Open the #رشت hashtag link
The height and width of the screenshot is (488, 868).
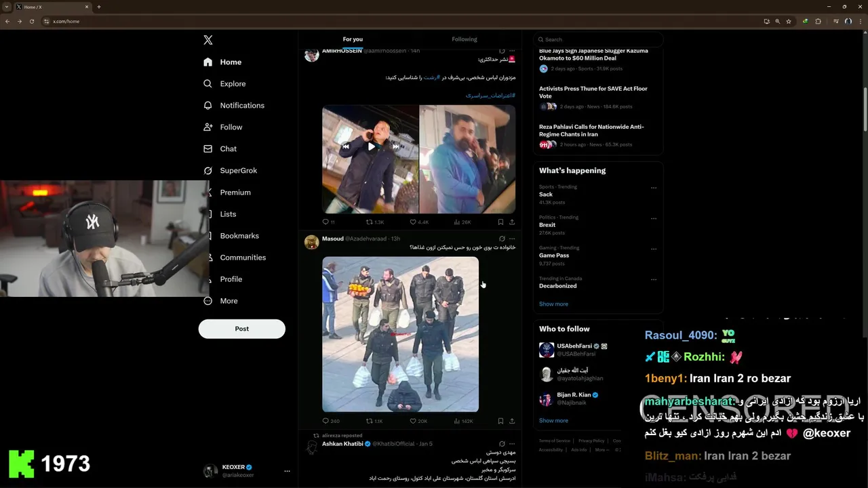click(x=433, y=77)
